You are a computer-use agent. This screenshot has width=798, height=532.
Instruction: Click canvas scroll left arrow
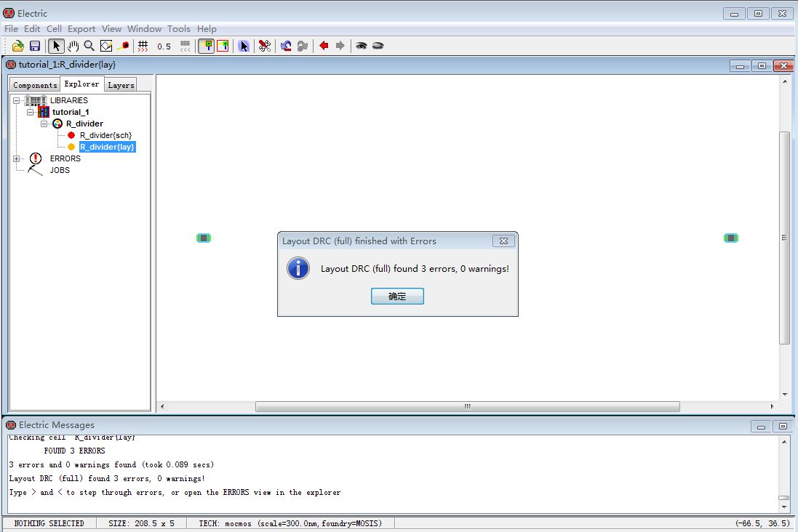(161, 406)
